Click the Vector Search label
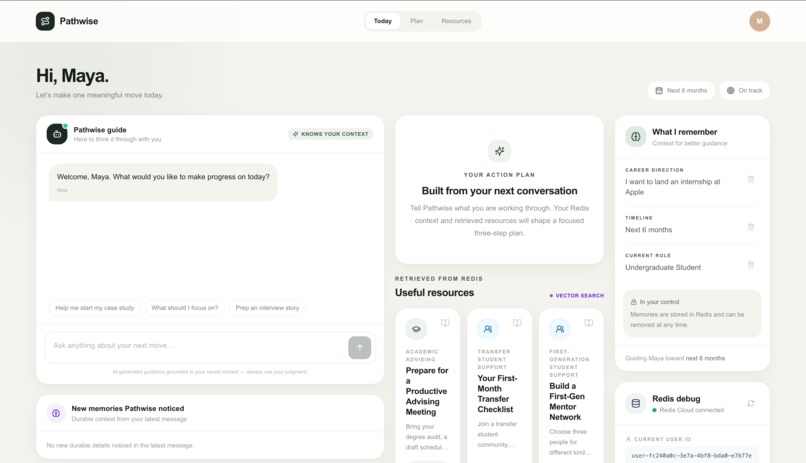The height and width of the screenshot is (463, 806). click(x=577, y=295)
